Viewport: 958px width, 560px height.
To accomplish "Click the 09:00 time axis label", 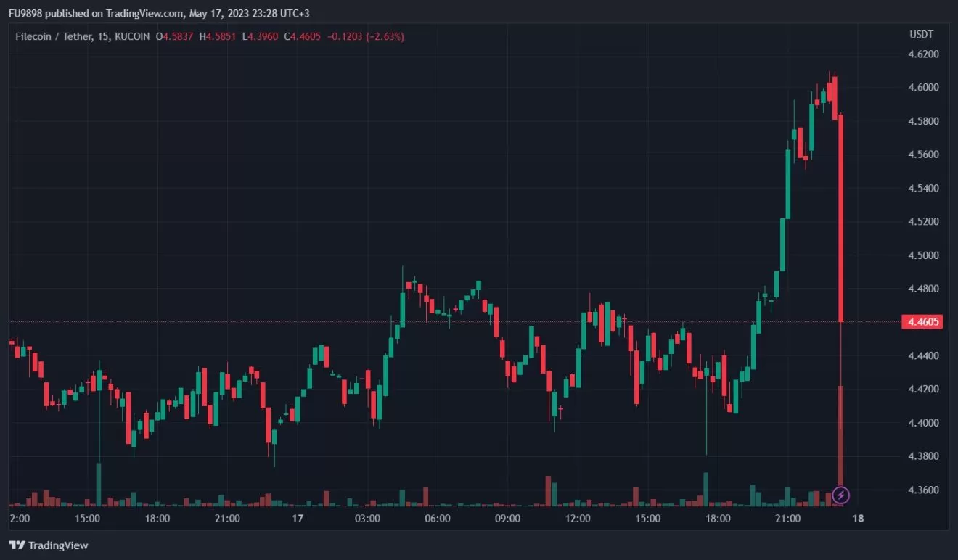I will (x=507, y=519).
